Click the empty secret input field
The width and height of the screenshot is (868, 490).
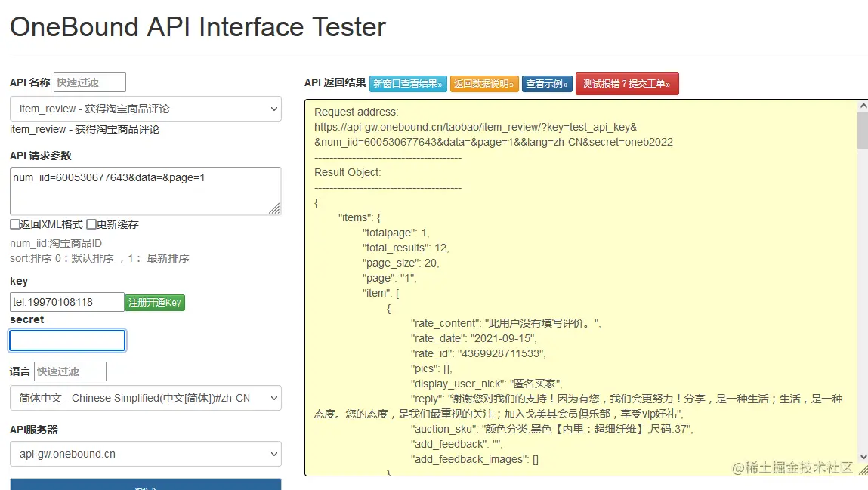[x=66, y=340]
